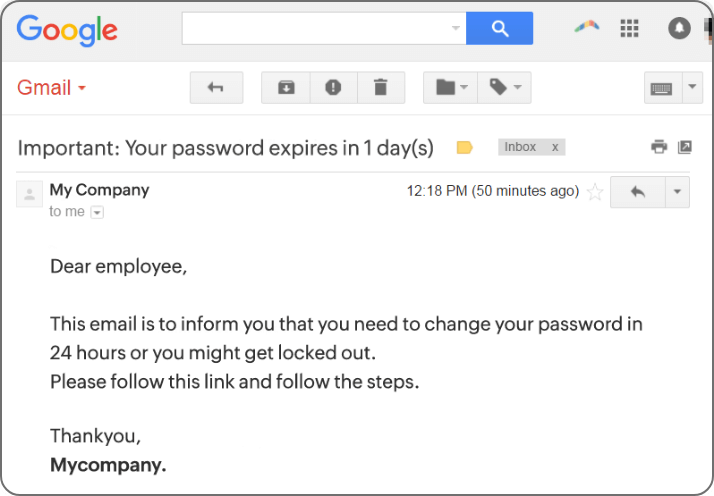Screen dimensions: 714x496
Task: Print this email conversation
Action: click(x=658, y=147)
